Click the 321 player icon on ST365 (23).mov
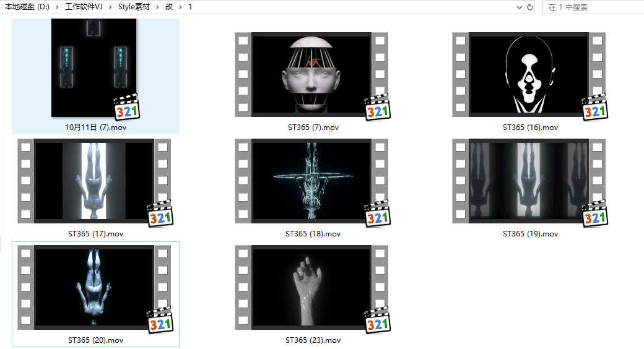Viewport: 644px width, 349px height. tap(378, 321)
